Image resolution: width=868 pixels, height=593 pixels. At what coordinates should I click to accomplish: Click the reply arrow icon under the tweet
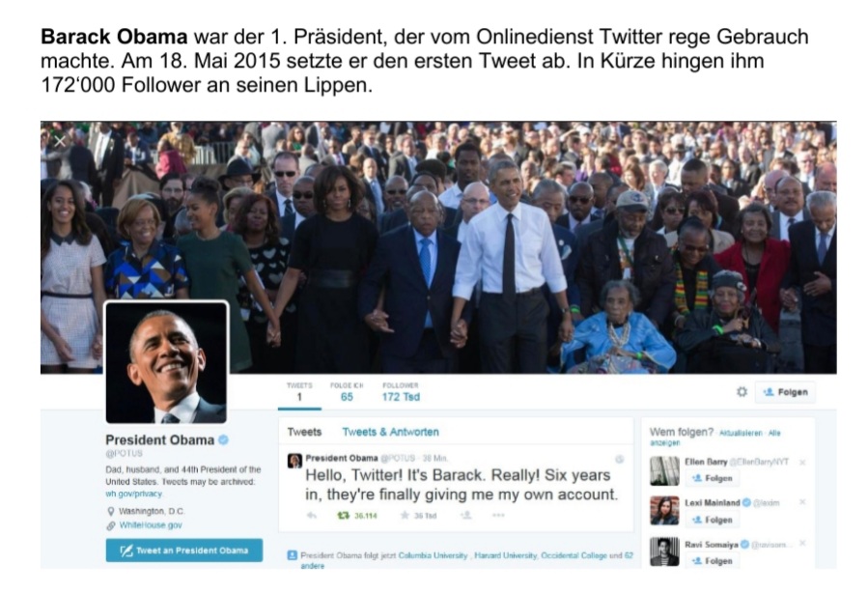point(312,516)
